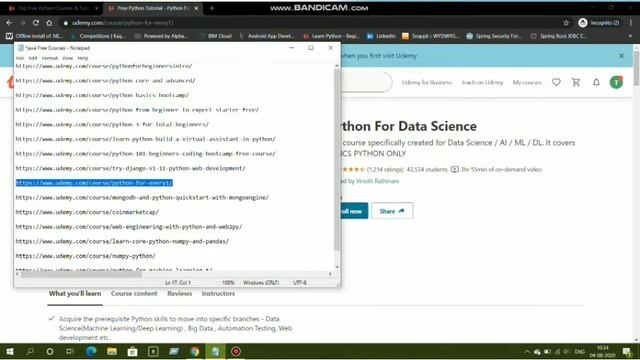
Task: Click Udemy for Business link
Action: pyautogui.click(x=427, y=82)
